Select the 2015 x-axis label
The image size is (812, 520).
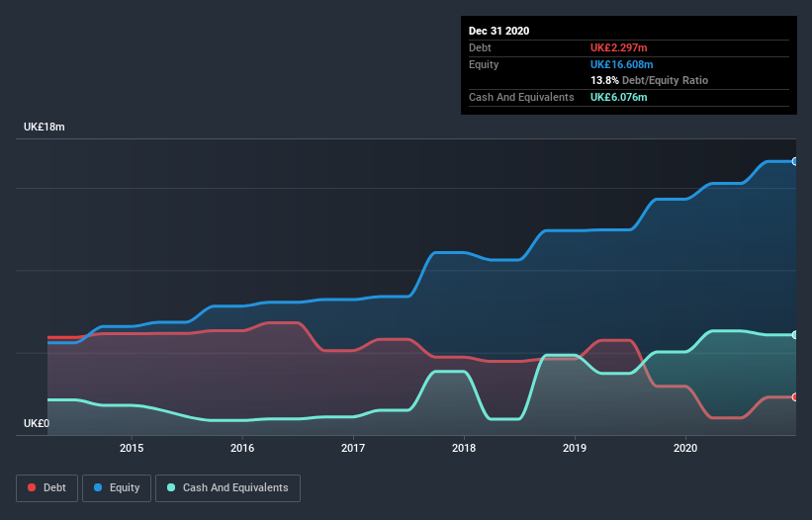click(x=132, y=448)
